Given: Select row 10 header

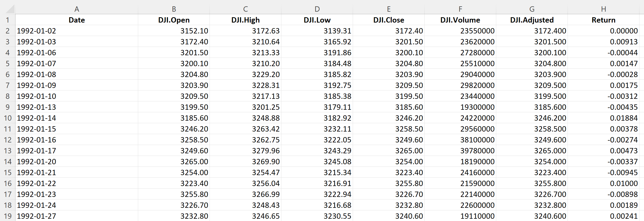Looking at the screenshot, I should point(8,118).
